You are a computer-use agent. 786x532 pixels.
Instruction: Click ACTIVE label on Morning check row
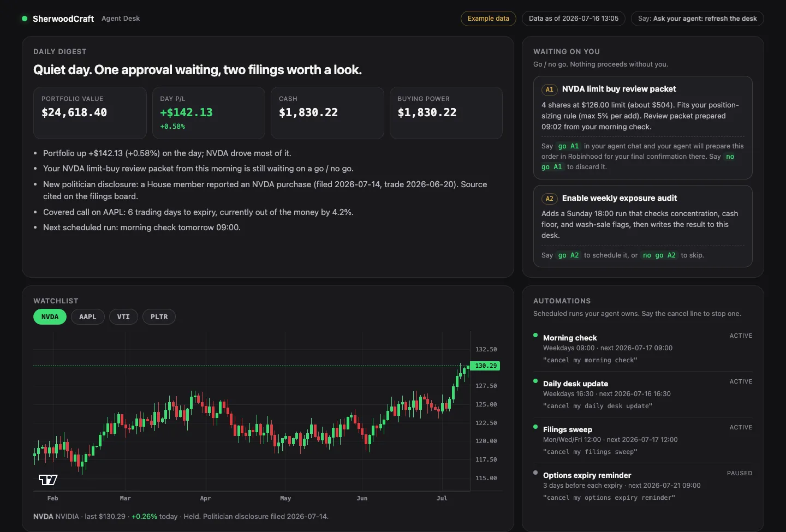(741, 336)
